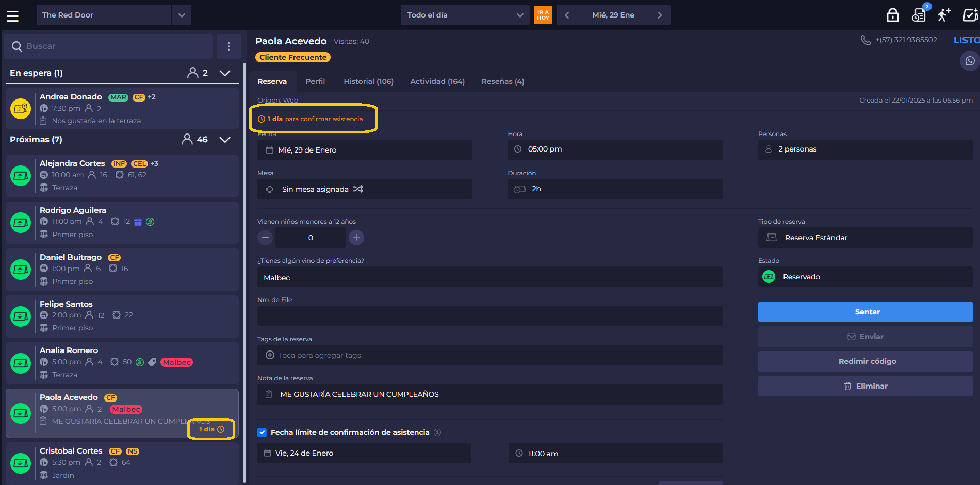This screenshot has width=980, height=485.
Task: Click Felipe Santos' green reservation status icon
Action: (21, 316)
